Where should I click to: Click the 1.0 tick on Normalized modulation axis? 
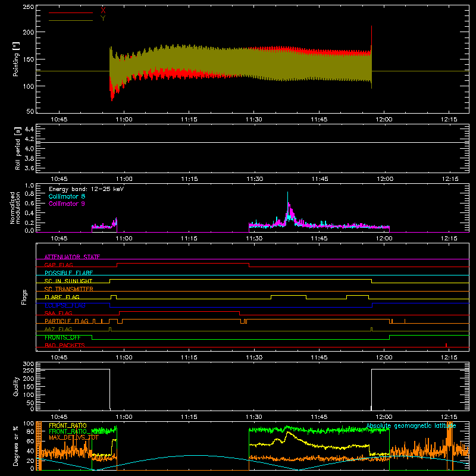point(29,186)
